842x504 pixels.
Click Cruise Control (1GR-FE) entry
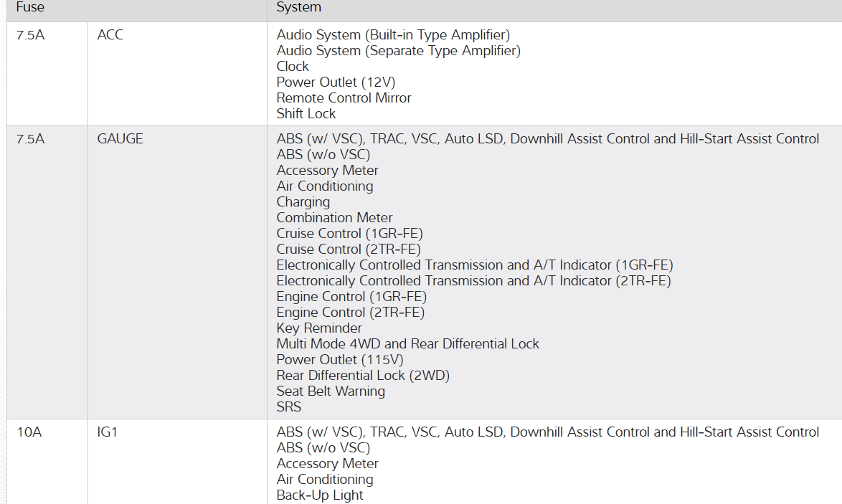tap(349, 233)
